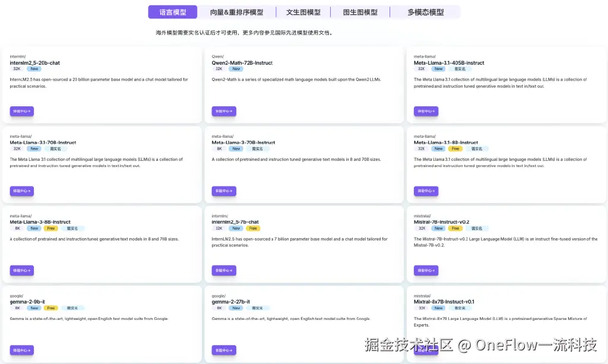This screenshot has width=608, height=364.
Task: Click the Qwen/ organization label
Action: pyautogui.click(x=217, y=56)
